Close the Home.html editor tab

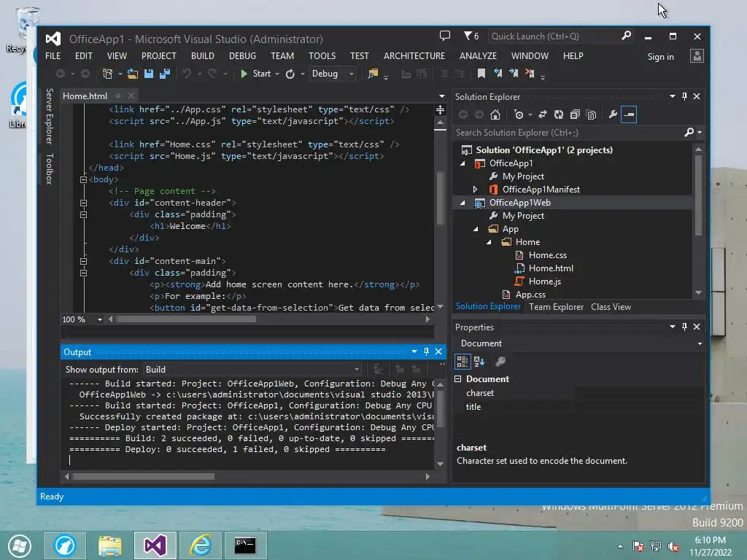click(131, 96)
